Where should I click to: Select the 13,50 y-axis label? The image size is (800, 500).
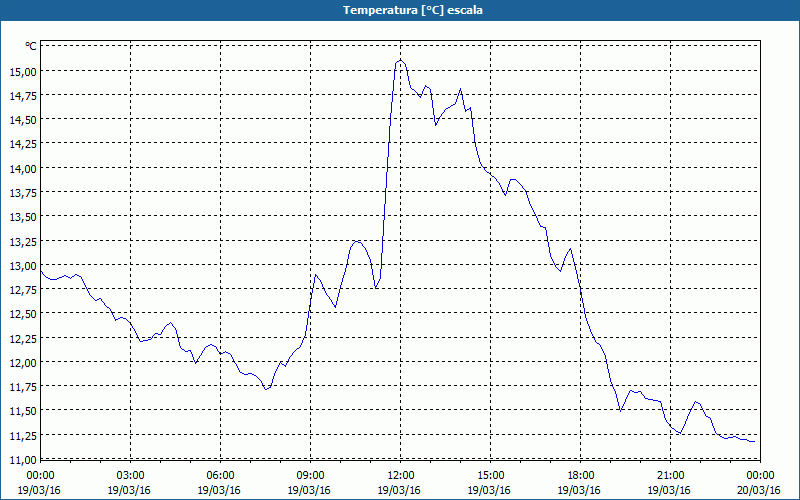[23, 217]
